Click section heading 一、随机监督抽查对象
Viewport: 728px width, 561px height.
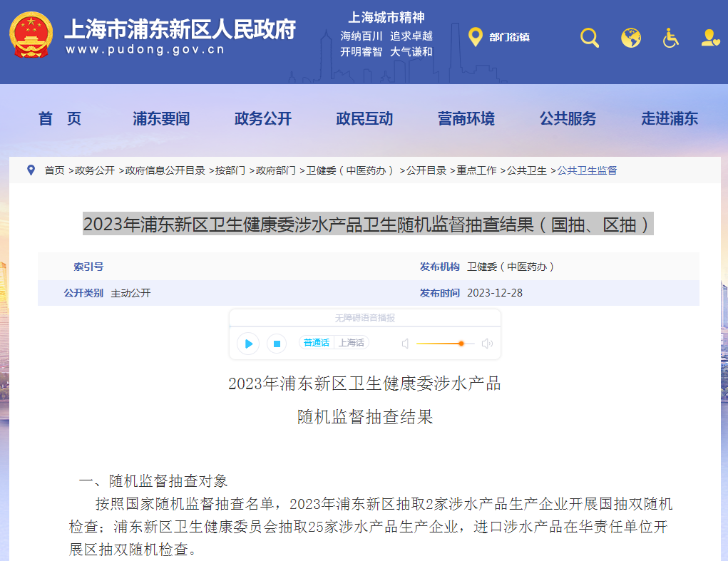pyautogui.click(x=153, y=480)
